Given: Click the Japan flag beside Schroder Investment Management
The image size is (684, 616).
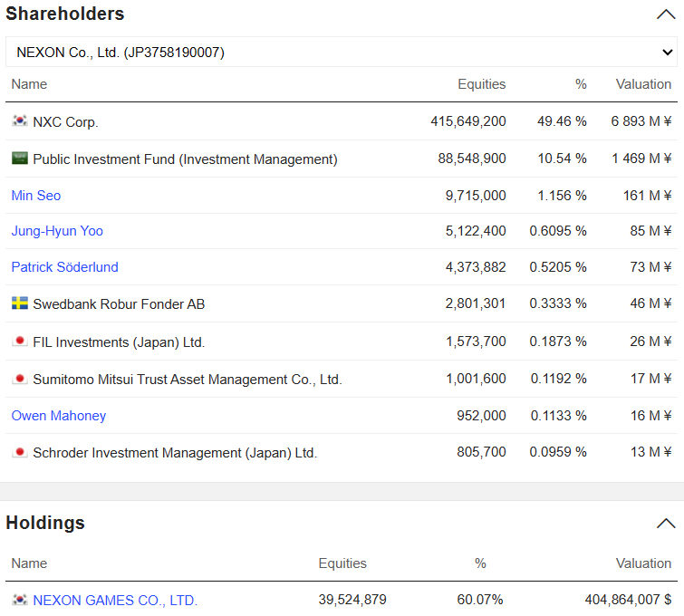Looking at the screenshot, I should [20, 452].
